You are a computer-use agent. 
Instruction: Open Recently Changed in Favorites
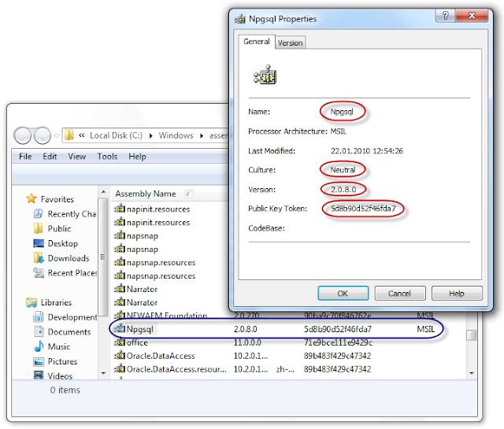72,214
